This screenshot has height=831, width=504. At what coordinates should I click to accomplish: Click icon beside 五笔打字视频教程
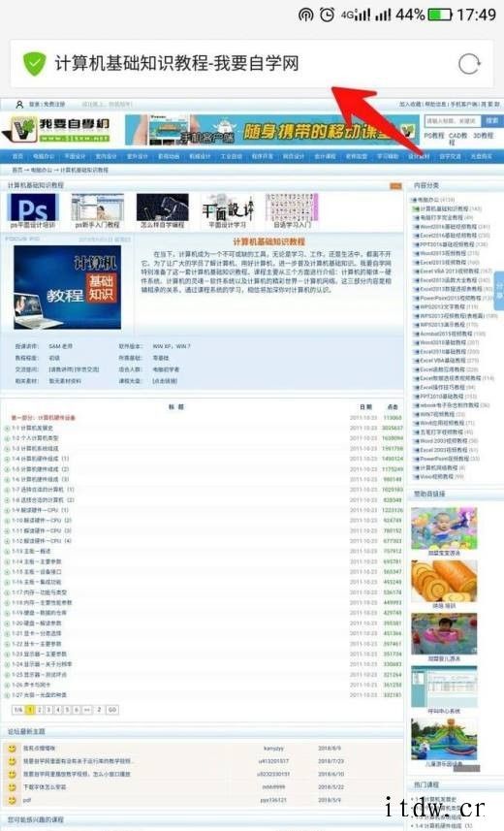417,431
